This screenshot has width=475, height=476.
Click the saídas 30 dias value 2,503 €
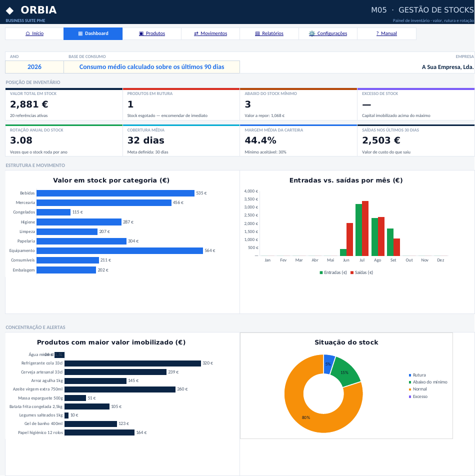pos(381,140)
